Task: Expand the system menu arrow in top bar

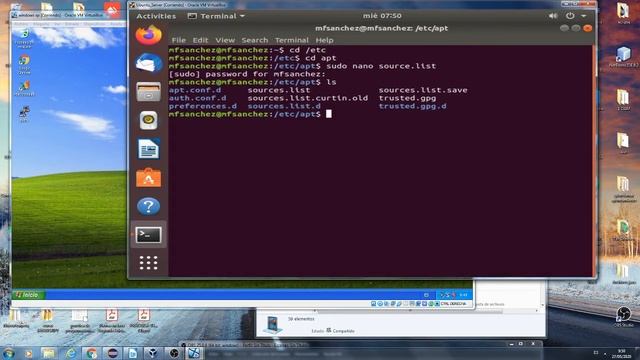Action: click(584, 16)
